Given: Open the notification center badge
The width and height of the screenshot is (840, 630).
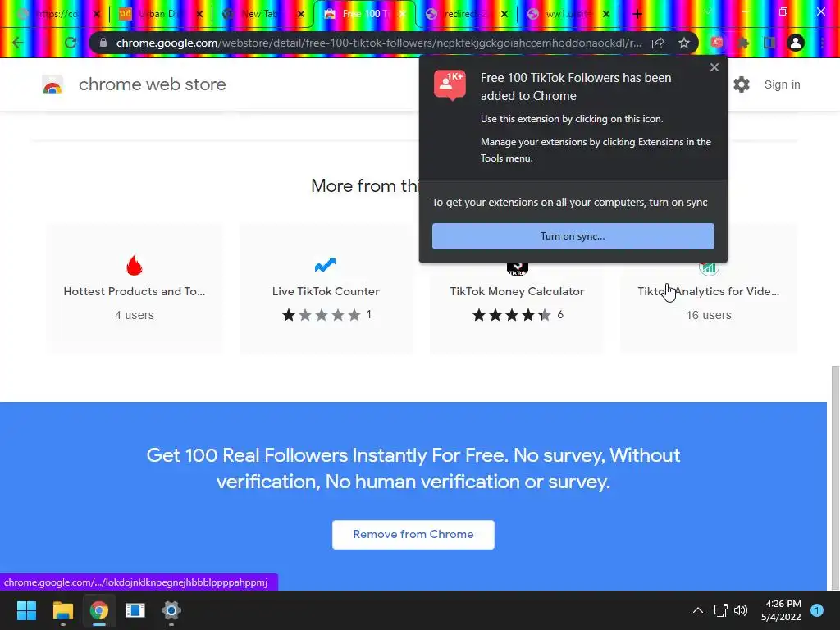Looking at the screenshot, I should (x=816, y=610).
